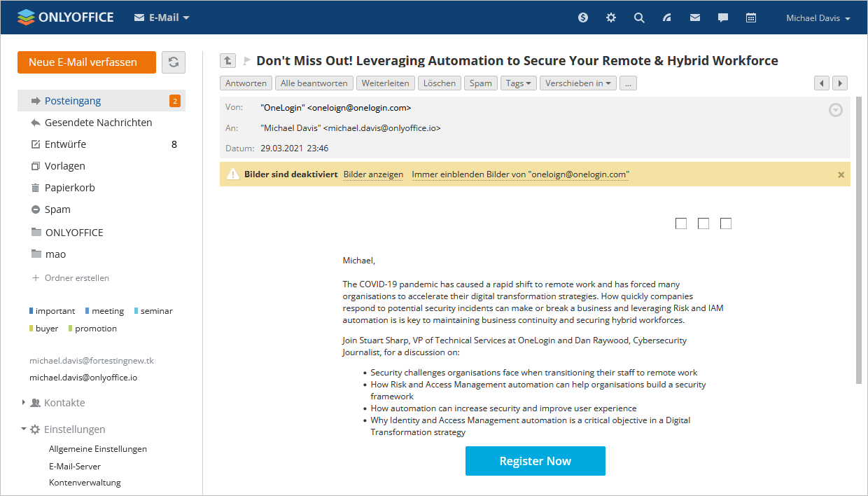Open the Michael Davis user menu
Image resolution: width=868 pixels, height=496 pixels.
tap(818, 18)
